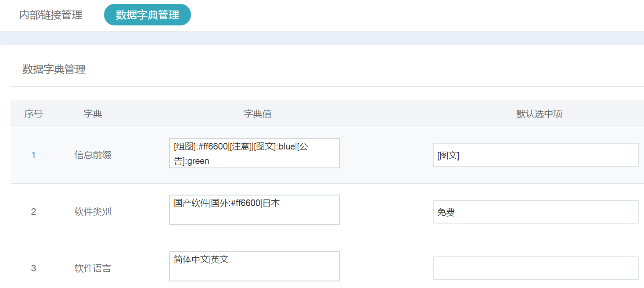
Task: Click the 字典 column header
Action: coord(93,114)
